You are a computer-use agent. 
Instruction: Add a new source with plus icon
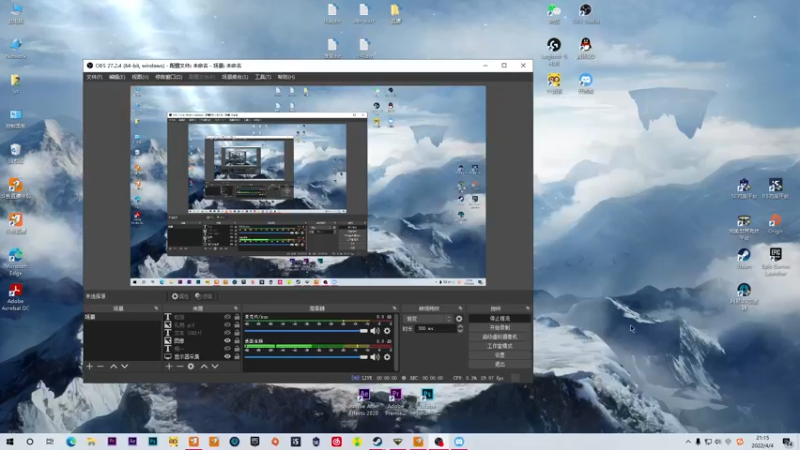point(169,366)
